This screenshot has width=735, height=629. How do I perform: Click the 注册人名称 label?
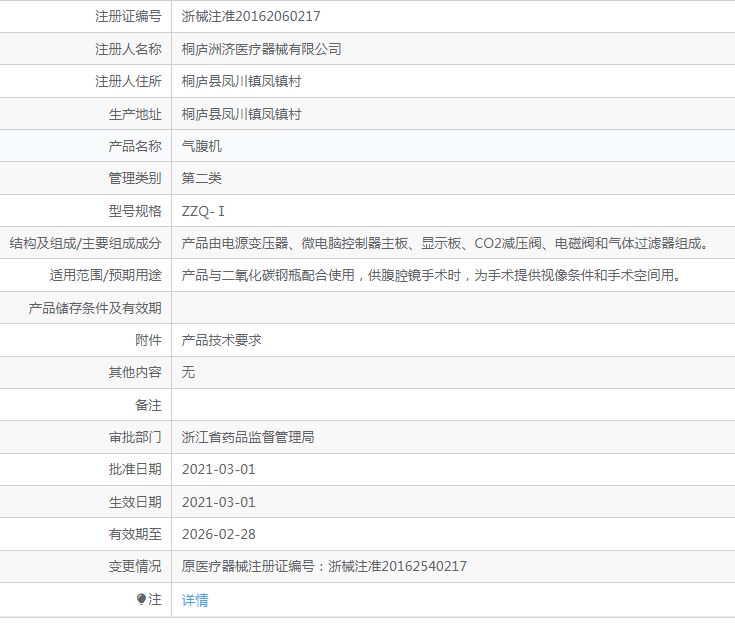128,49
